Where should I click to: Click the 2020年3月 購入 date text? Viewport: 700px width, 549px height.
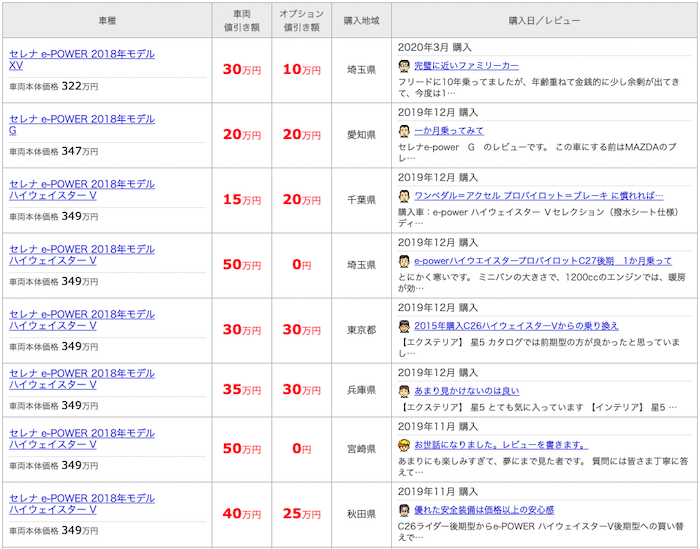pos(434,47)
